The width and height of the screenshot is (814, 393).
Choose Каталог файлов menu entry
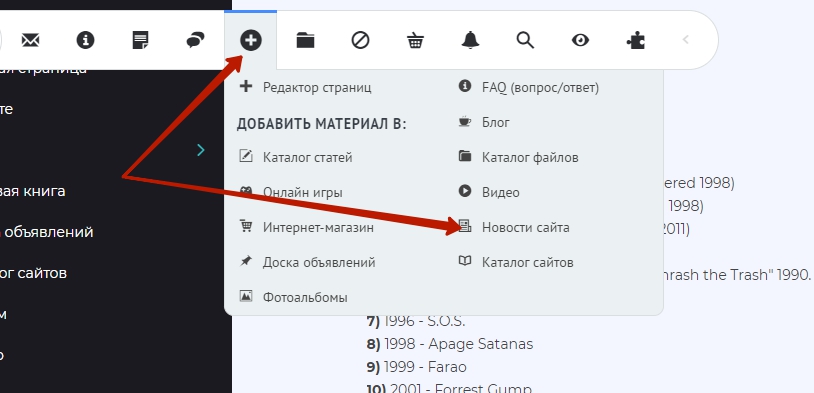pos(530,157)
